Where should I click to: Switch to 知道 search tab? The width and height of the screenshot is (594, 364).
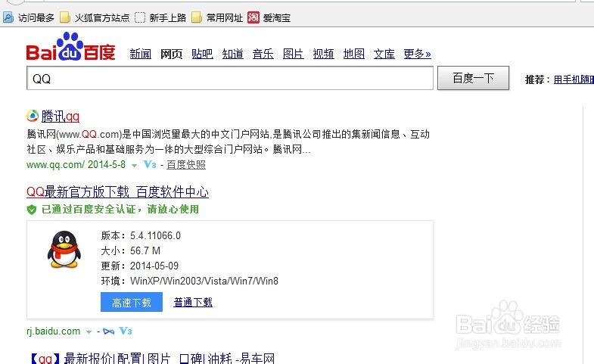232,54
